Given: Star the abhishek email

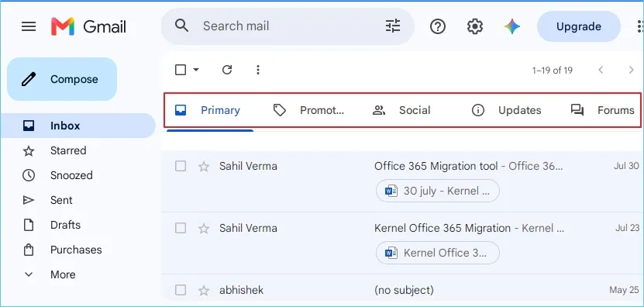Looking at the screenshot, I should (204, 291).
